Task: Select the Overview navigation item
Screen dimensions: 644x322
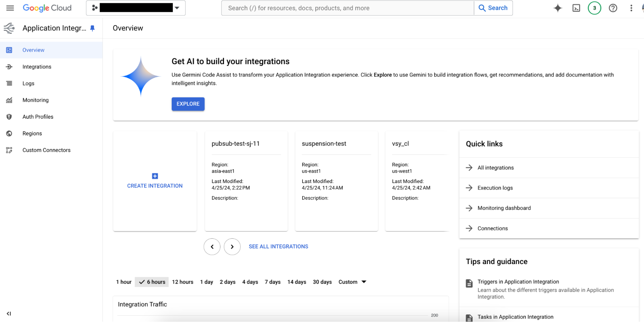Action: click(33, 50)
